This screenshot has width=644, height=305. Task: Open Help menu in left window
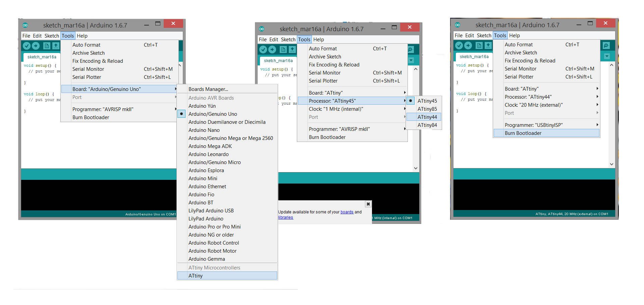coord(82,36)
